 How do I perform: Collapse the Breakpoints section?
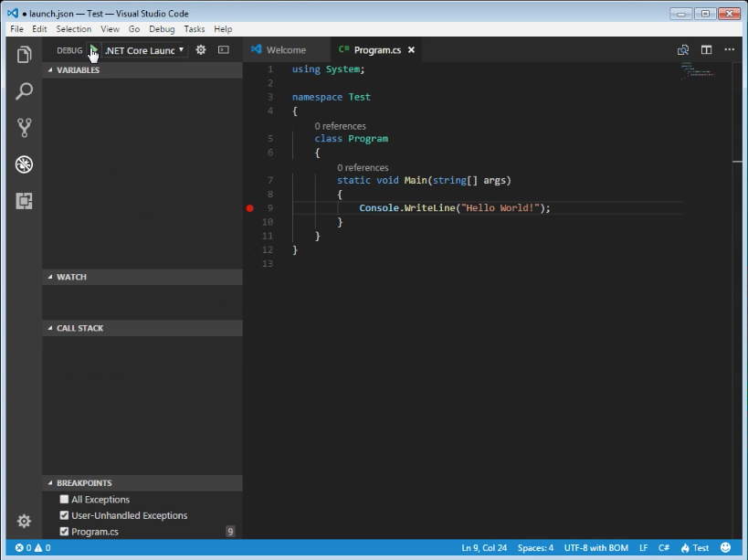click(x=142, y=482)
